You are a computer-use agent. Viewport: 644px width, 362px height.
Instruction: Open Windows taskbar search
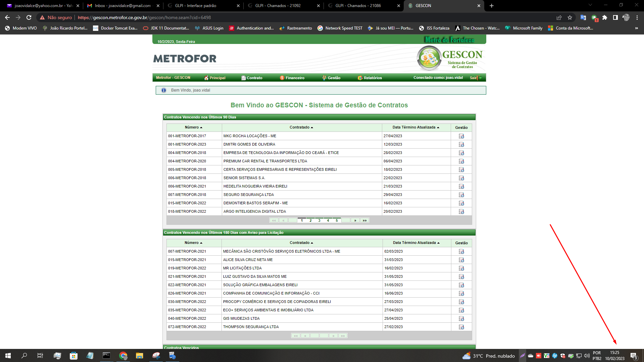tap(24, 356)
